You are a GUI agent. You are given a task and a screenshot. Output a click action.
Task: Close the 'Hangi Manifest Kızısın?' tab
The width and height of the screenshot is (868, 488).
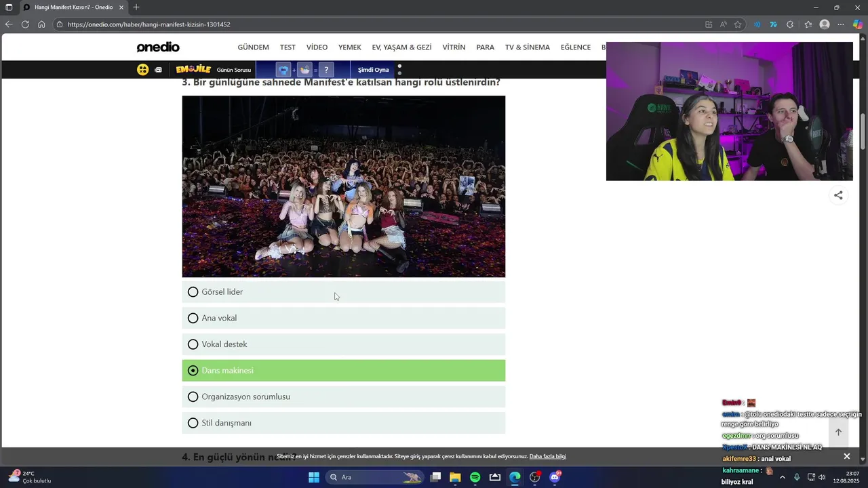point(122,7)
